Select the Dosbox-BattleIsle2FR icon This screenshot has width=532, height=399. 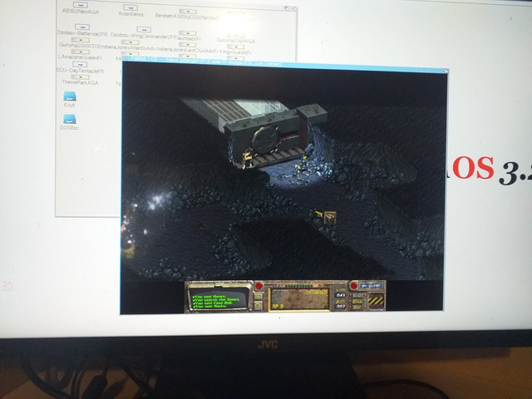82,30
